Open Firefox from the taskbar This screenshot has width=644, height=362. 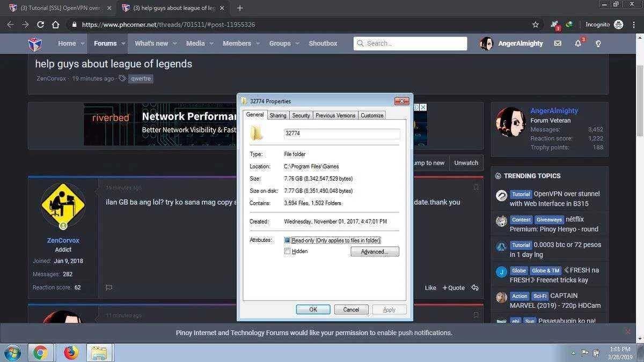[x=70, y=353]
